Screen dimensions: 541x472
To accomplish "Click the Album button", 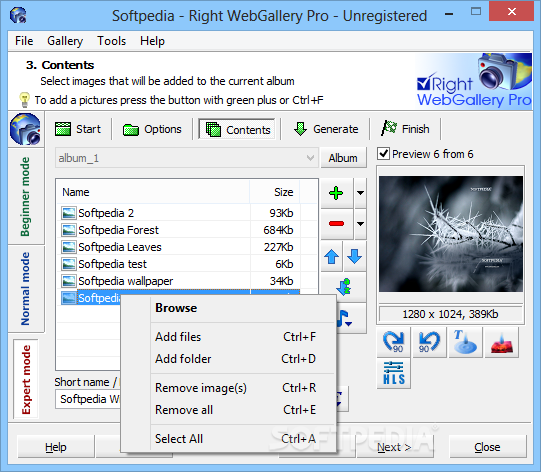I will tap(343, 158).
